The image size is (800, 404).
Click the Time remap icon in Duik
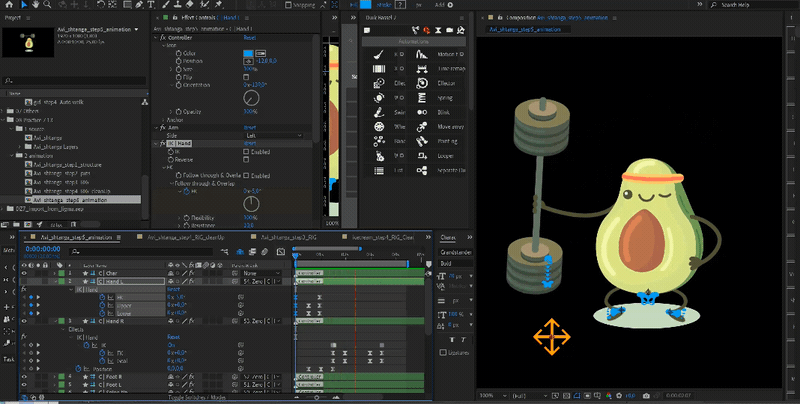[424, 69]
